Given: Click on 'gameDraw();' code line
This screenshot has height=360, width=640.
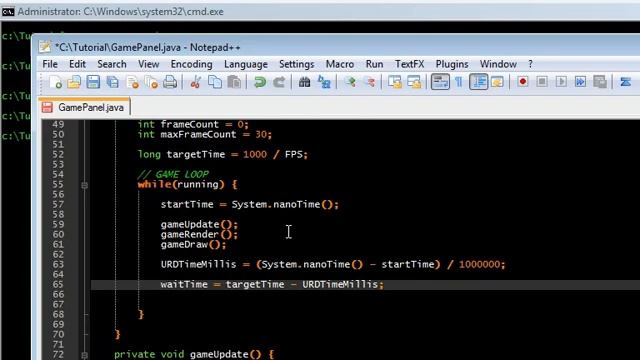Looking at the screenshot, I should (193, 244).
